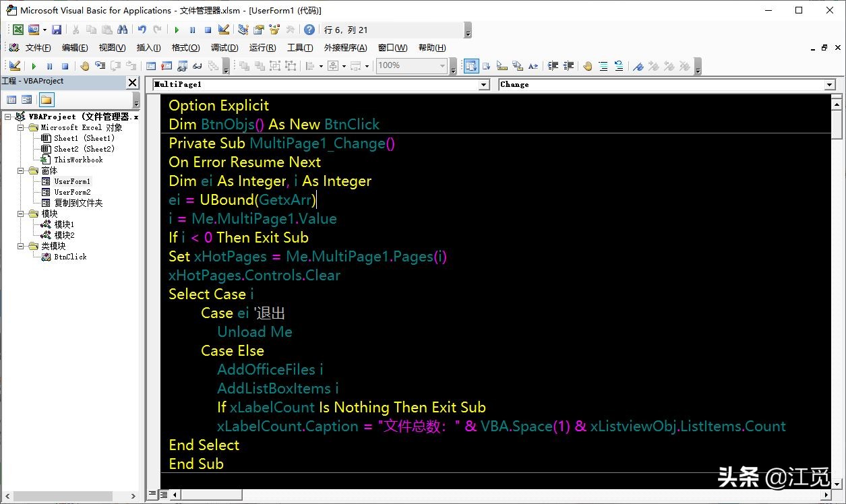Open the Change procedure dropdown
Viewport: 846px width, 504px height.
point(830,85)
